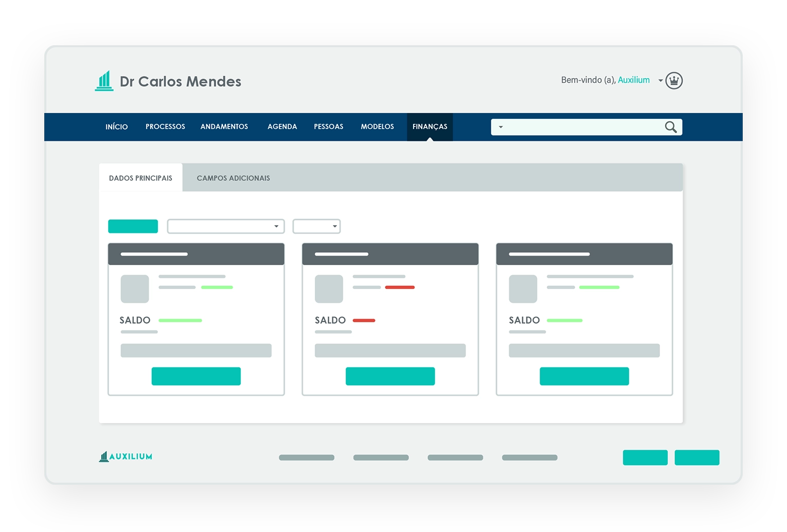Expand the user menu arrow beside Auxilium
Screen dimensions: 787x532
(660, 81)
